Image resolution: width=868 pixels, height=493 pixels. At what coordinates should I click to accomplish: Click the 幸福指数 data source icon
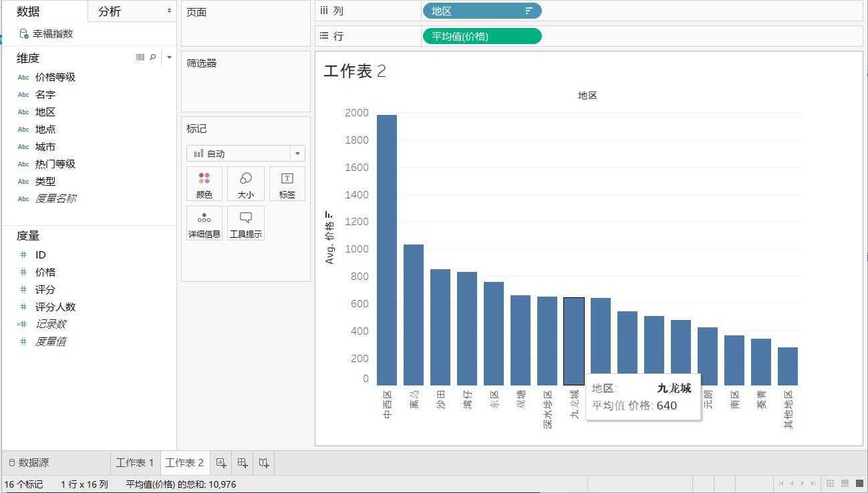click(24, 33)
